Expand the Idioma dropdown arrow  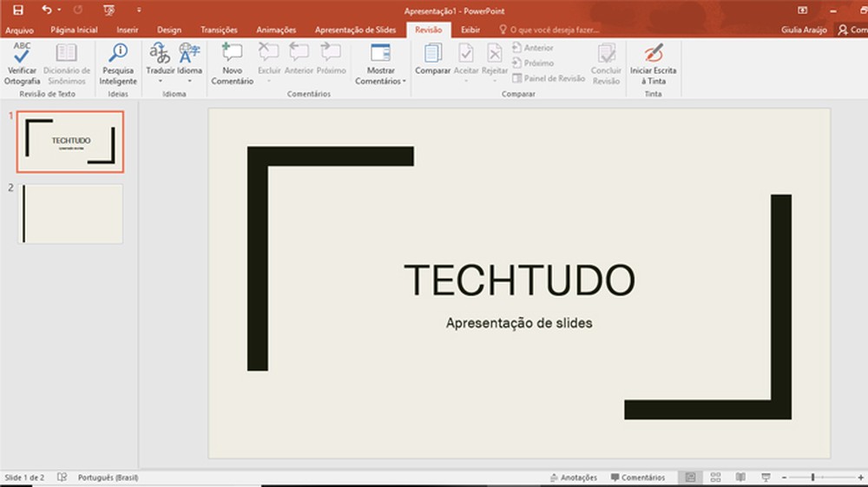[189, 82]
